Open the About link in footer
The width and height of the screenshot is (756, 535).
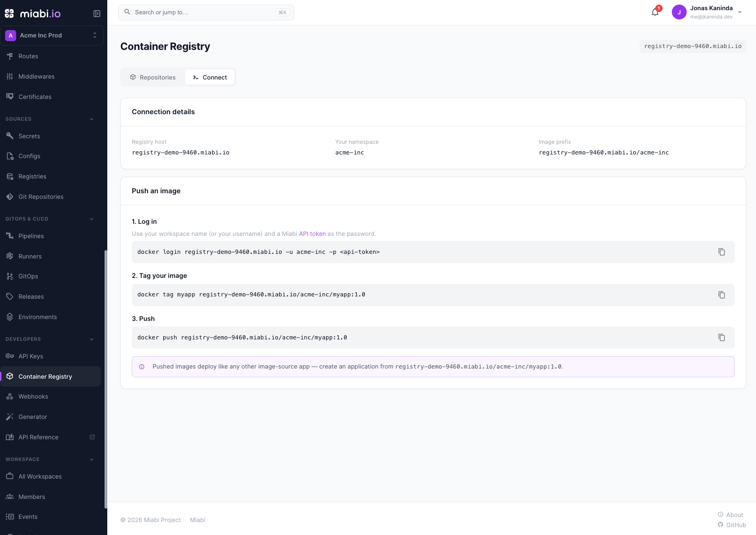click(x=731, y=515)
